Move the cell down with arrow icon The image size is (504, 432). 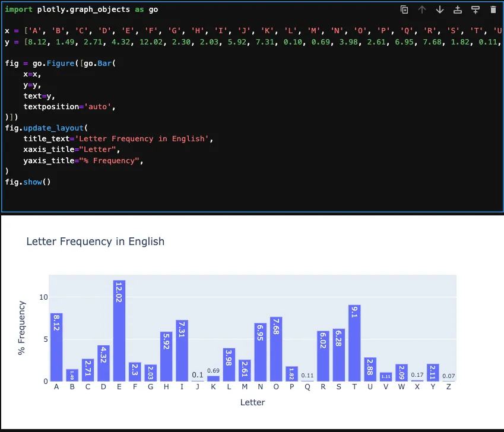pos(440,9)
